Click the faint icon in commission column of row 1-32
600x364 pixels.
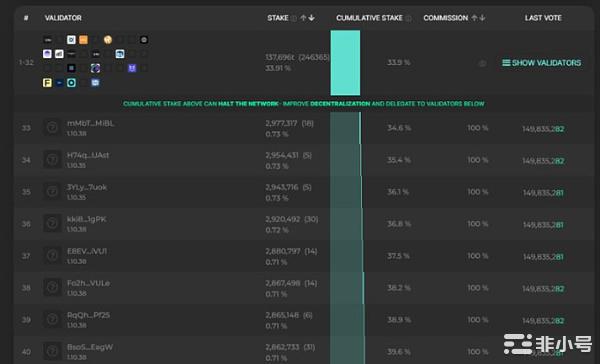tap(483, 64)
